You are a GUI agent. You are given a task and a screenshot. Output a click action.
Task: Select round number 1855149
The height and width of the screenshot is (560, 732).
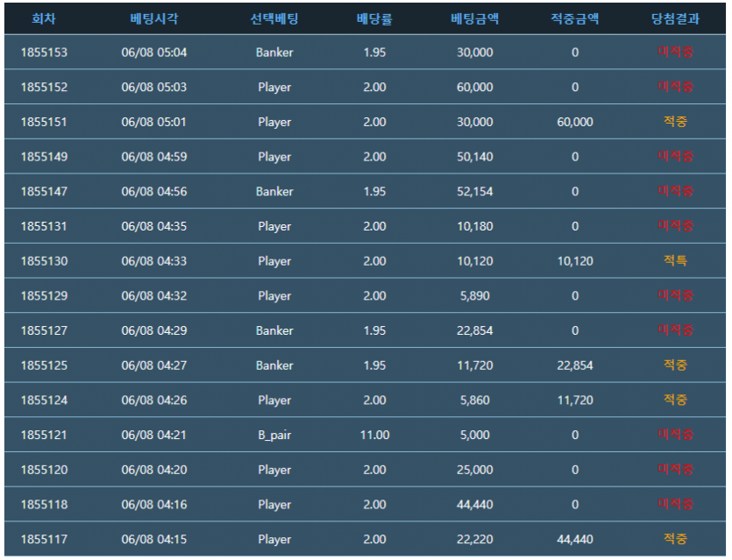click(x=44, y=157)
